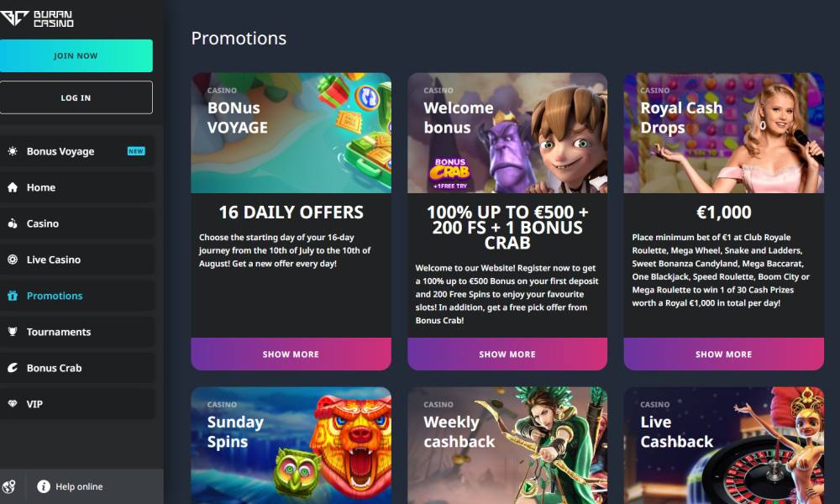
Task: Select Live Casino in the sidebar
Action: coord(77,260)
